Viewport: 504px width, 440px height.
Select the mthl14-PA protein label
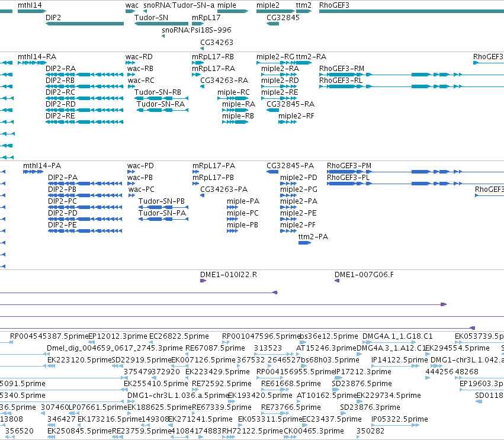click(42, 166)
